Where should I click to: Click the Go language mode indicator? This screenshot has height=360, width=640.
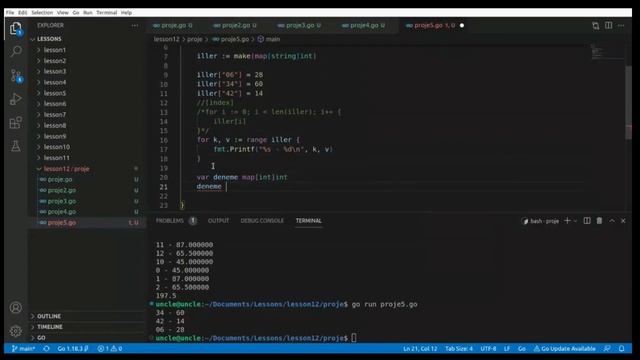tap(522, 349)
